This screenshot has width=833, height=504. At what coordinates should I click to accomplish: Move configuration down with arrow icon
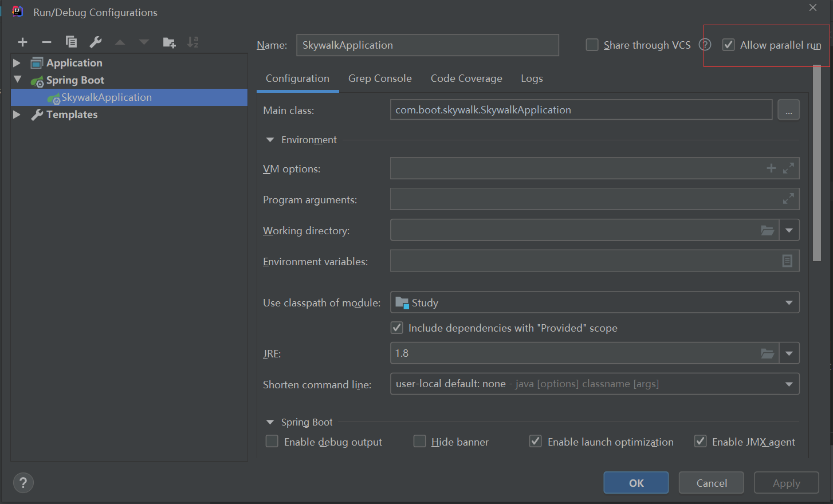click(144, 42)
